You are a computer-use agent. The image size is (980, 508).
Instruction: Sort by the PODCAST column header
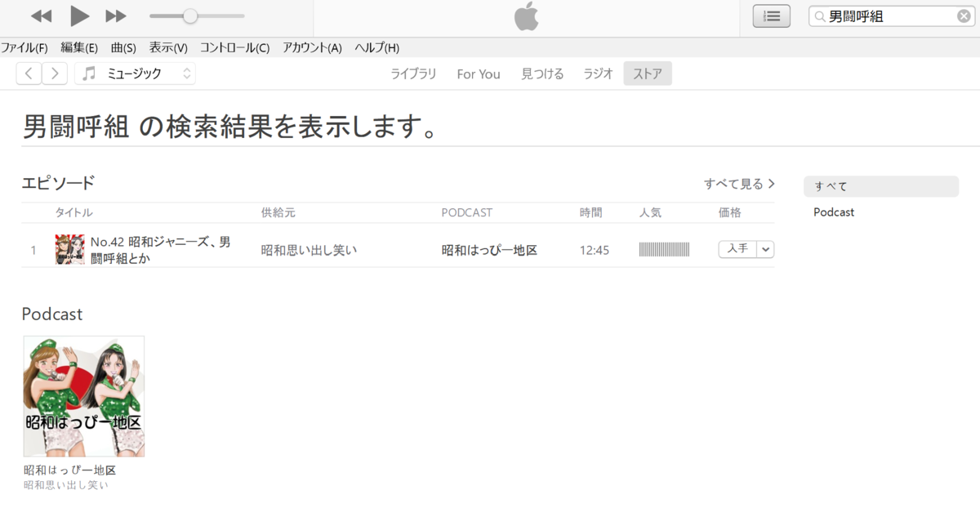point(467,212)
